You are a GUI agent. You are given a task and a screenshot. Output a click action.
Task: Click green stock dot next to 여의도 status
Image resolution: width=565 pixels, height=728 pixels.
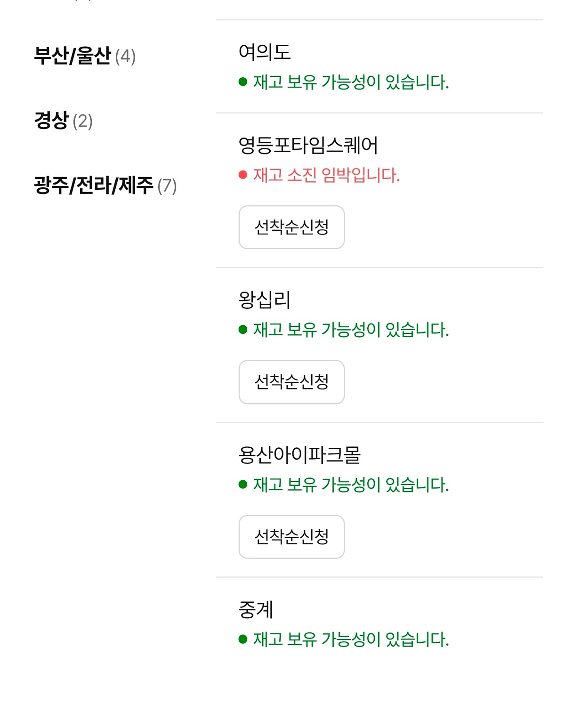pyautogui.click(x=243, y=82)
